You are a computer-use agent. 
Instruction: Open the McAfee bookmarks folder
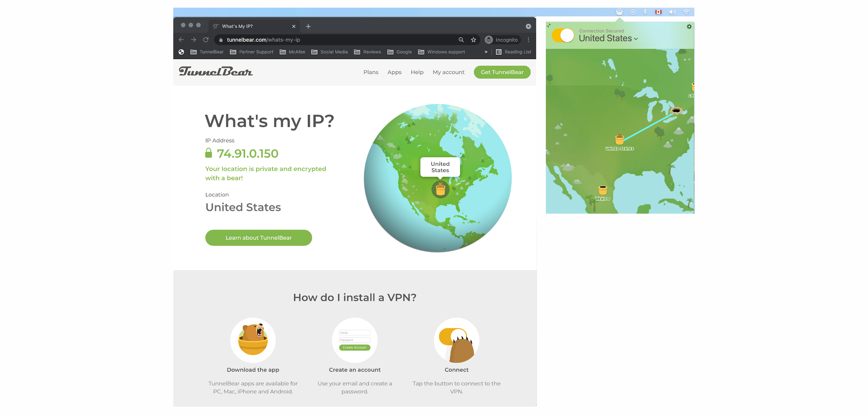(292, 52)
